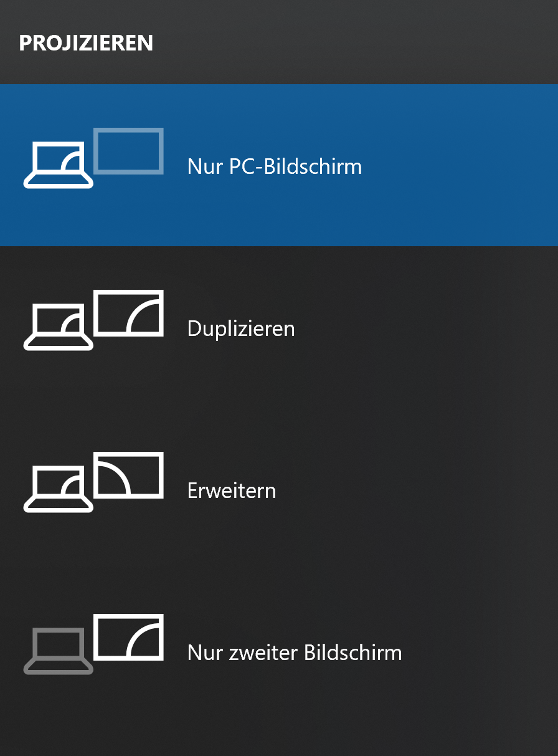Project to second screen only option
The height and width of the screenshot is (756, 558).
pos(279,651)
